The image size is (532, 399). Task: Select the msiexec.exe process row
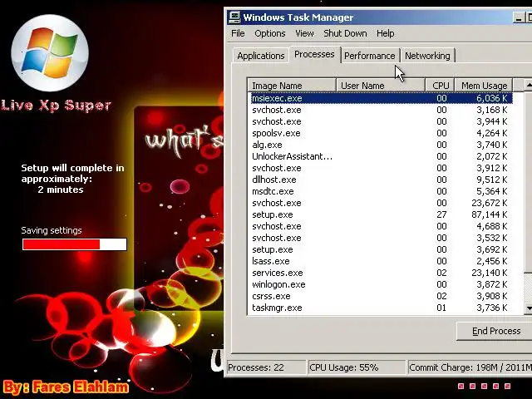click(x=382, y=98)
